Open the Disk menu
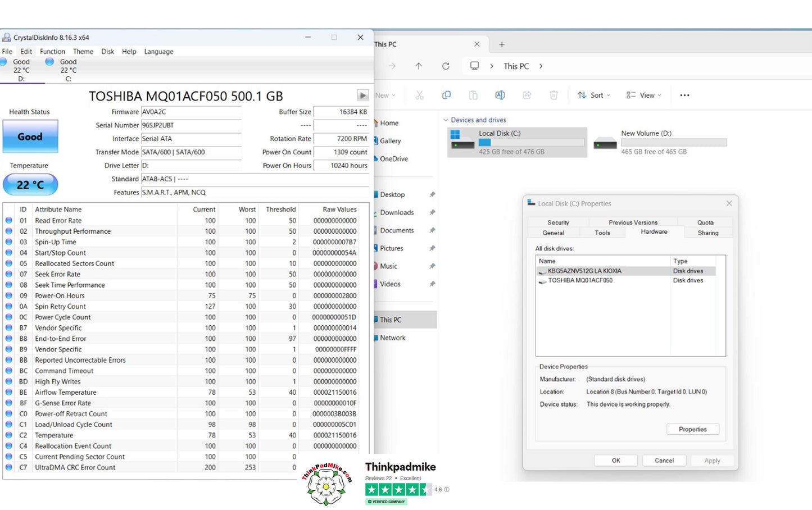812x510 pixels. pyautogui.click(x=108, y=52)
